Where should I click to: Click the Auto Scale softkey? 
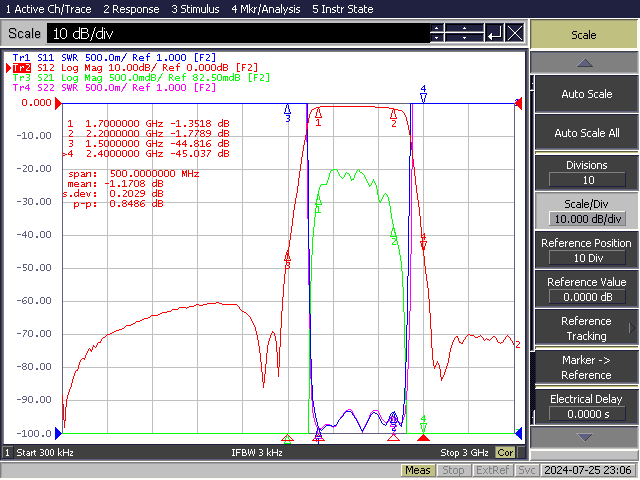point(586,94)
